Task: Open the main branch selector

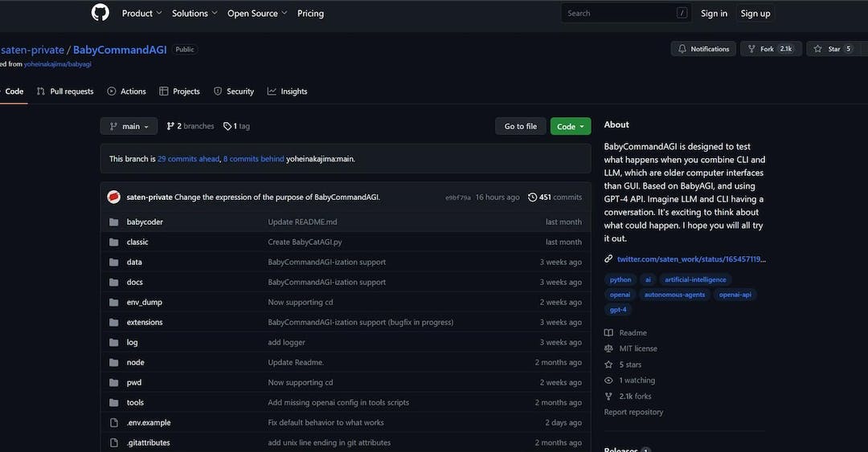Action: coord(129,126)
